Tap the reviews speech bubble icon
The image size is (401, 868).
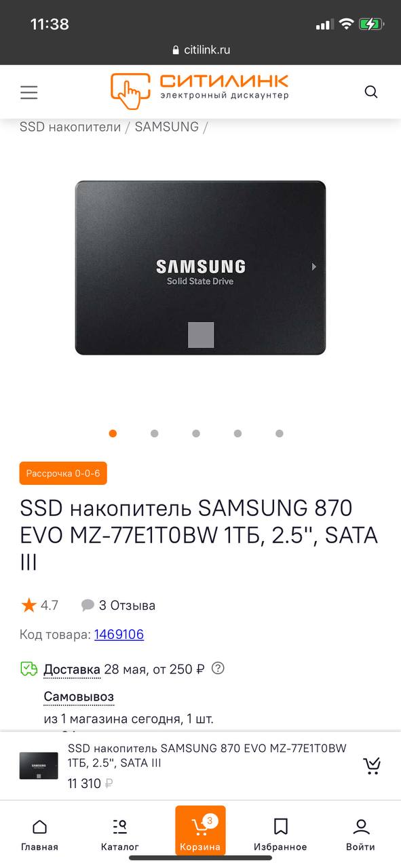(88, 605)
